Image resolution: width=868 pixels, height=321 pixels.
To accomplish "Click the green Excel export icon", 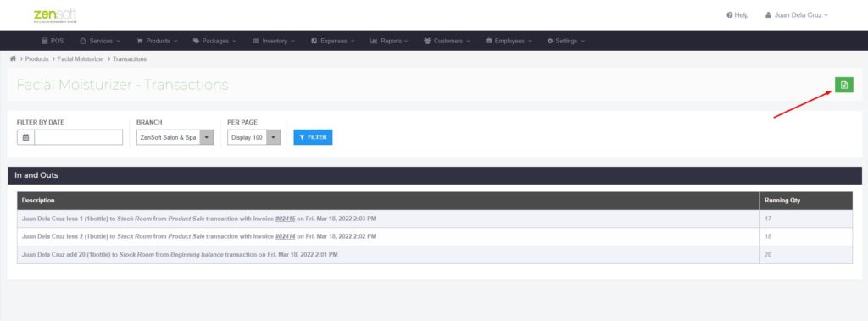I will pos(843,85).
